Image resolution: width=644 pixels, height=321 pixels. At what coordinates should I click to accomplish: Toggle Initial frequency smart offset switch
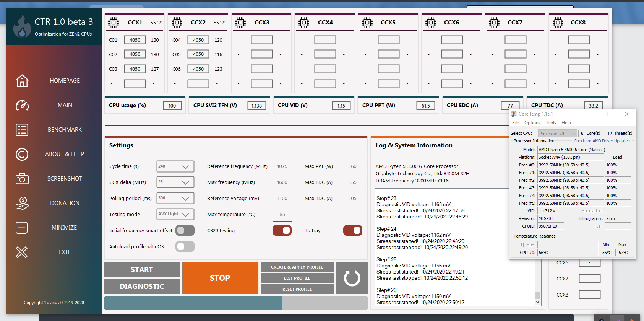coord(185,230)
